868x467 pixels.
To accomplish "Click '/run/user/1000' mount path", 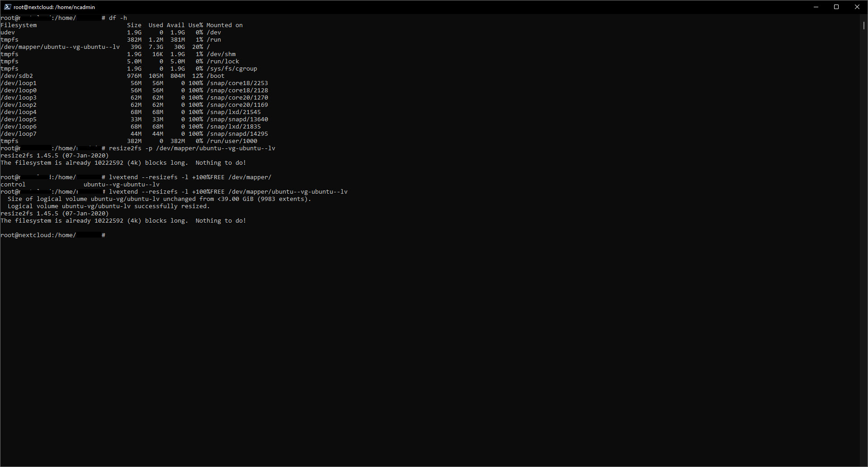I will [x=232, y=141].
